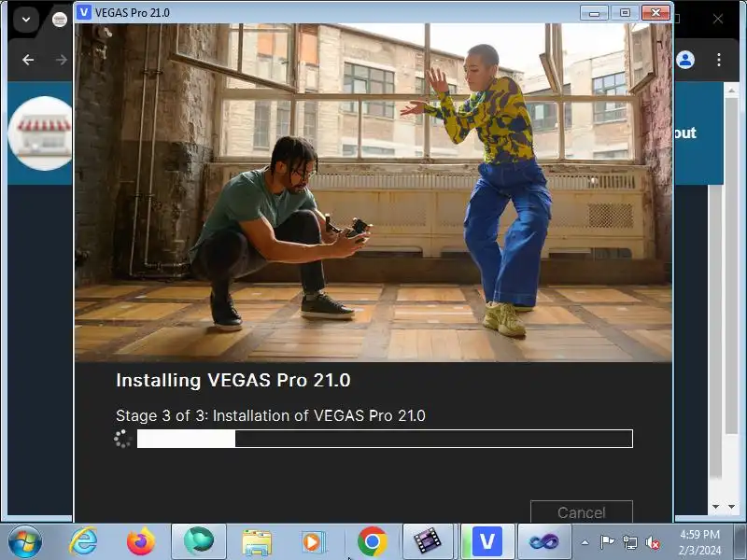Click the VEGAS Pro V icon in title bar
Image resolution: width=747 pixels, height=560 pixels.
pyautogui.click(x=84, y=12)
